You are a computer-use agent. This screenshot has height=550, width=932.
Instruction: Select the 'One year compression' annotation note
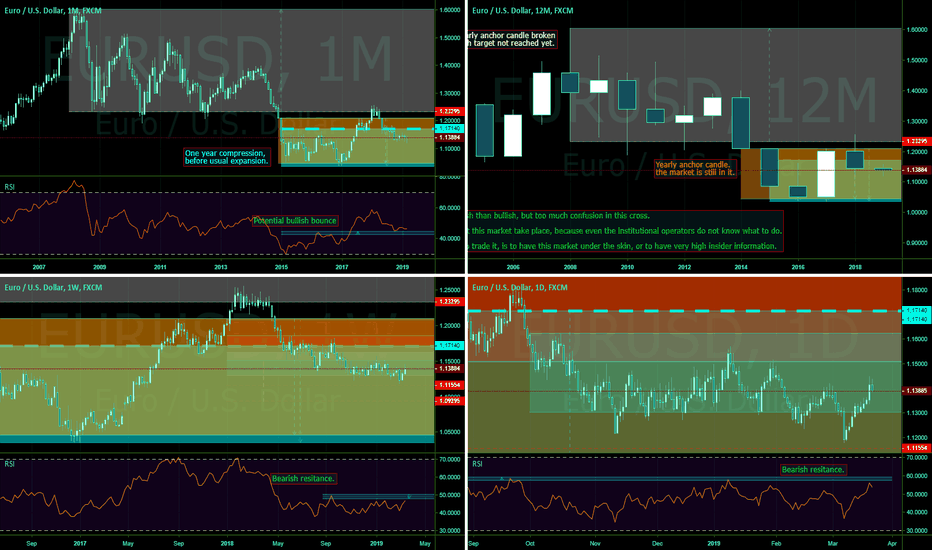tap(226, 157)
